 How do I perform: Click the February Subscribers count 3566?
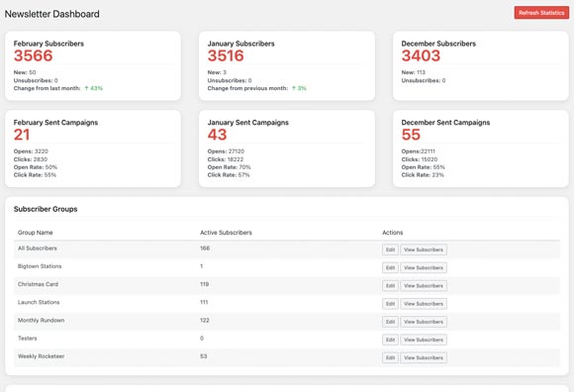[x=34, y=56]
